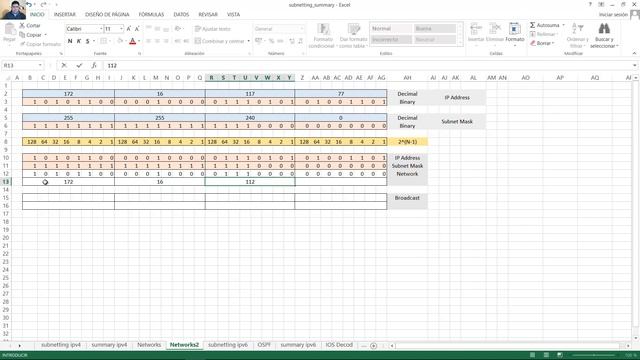
Task: Click the fill color bucket icon
Action: (120, 41)
